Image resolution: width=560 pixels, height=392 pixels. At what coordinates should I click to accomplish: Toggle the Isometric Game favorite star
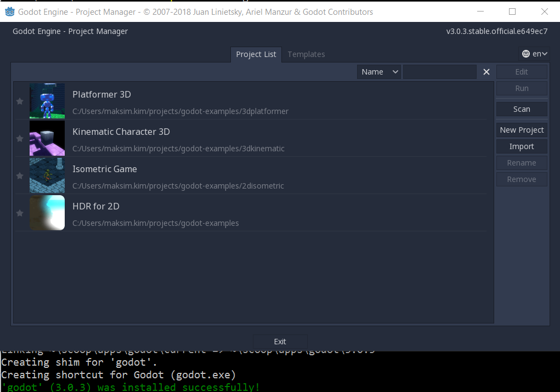(20, 175)
